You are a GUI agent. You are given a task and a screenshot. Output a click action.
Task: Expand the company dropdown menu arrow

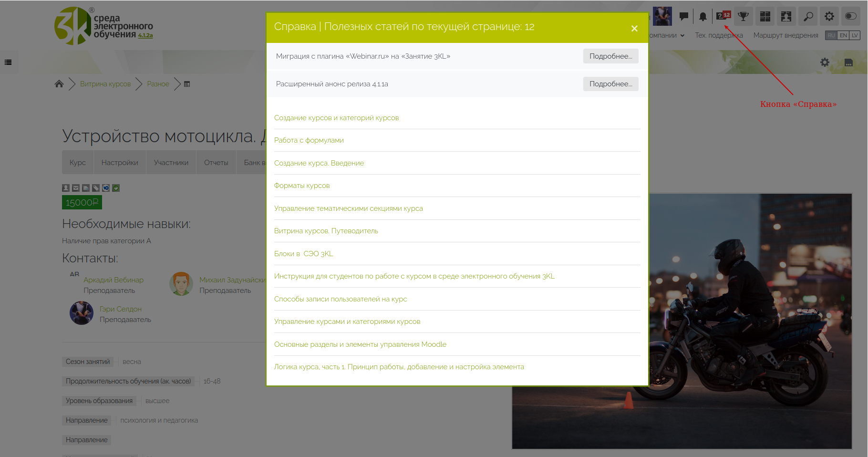[682, 36]
